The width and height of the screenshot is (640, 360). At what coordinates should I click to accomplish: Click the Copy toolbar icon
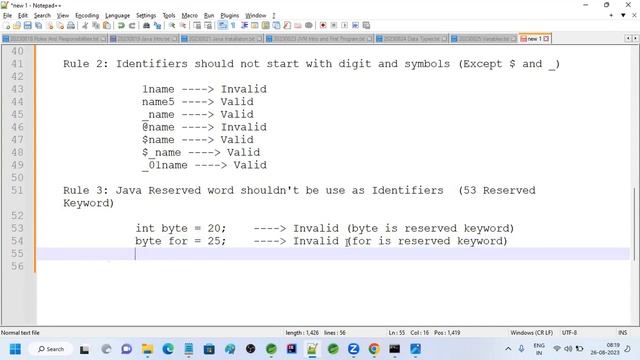[x=96, y=25]
